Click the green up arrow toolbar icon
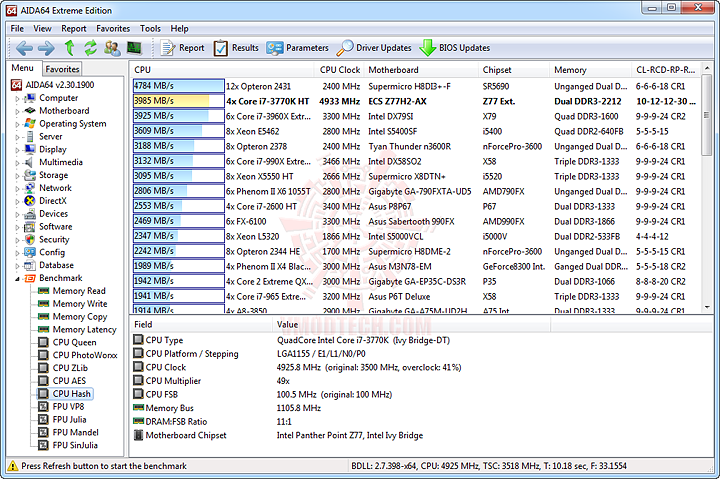This screenshot has width=720, height=479. [69, 48]
